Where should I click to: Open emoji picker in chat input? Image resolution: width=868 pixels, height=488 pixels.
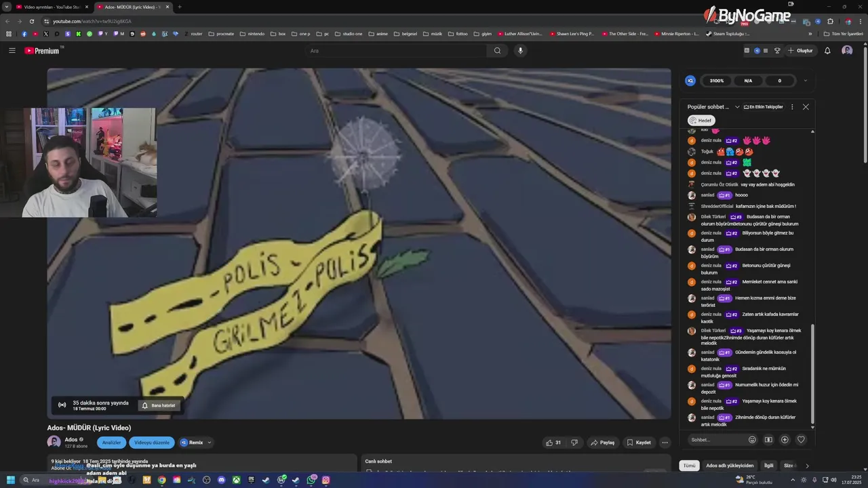point(752,440)
